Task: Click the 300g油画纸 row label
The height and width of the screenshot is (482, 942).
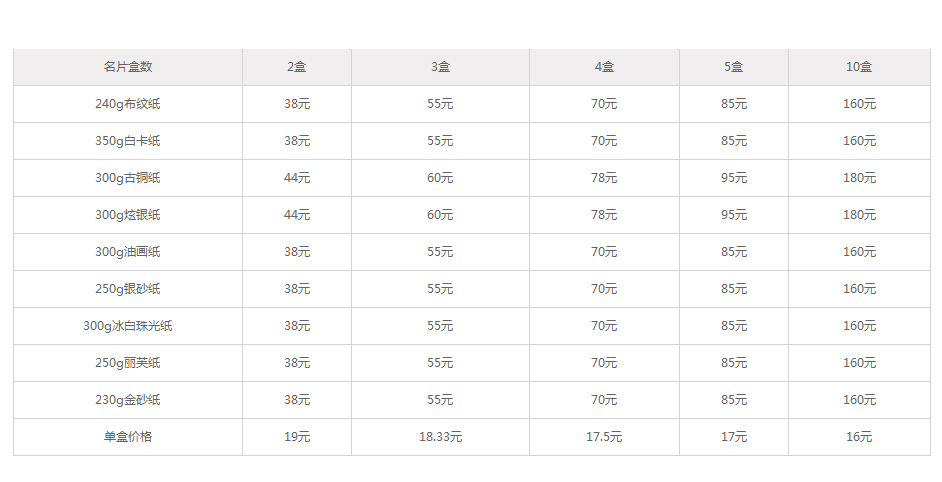Action: tap(128, 252)
